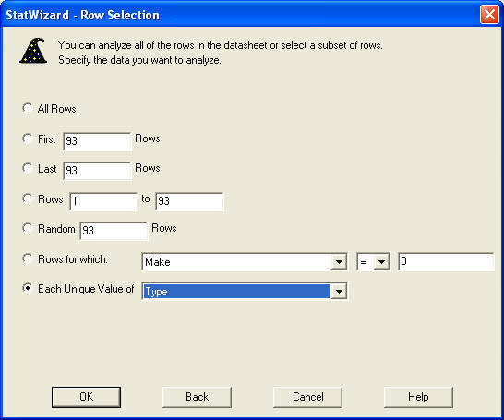Screen dimensions: 504x420
Task: Confirm with the OK button
Action: point(86,397)
